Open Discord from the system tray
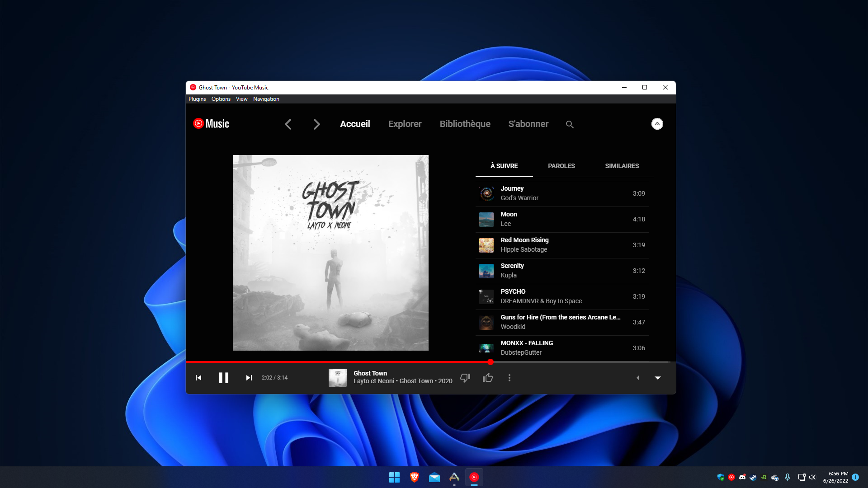Screen dimensions: 868x488 pos(742,477)
